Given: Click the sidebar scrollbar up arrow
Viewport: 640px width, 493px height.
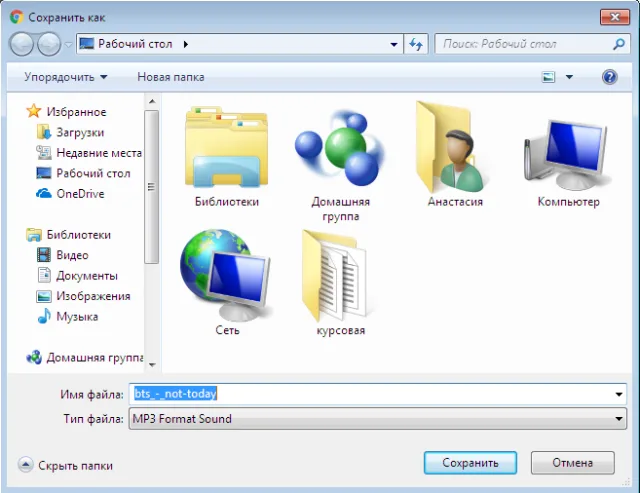Looking at the screenshot, I should 152,101.
